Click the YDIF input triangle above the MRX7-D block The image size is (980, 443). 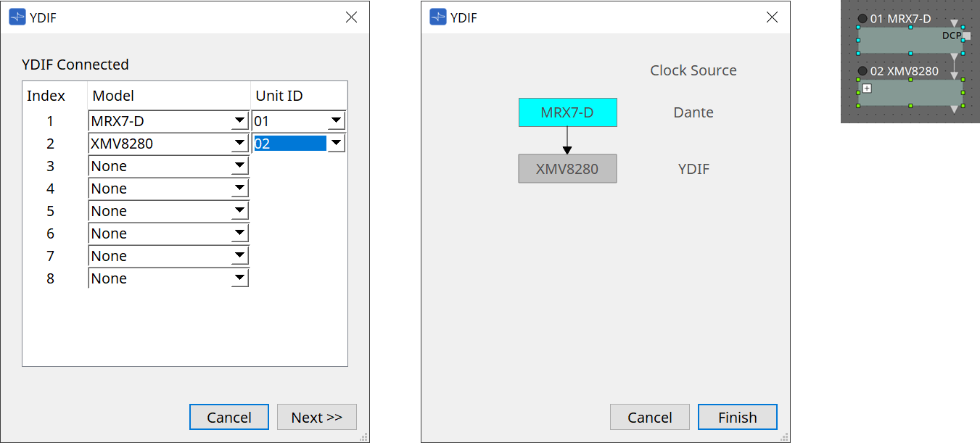pyautogui.click(x=954, y=23)
